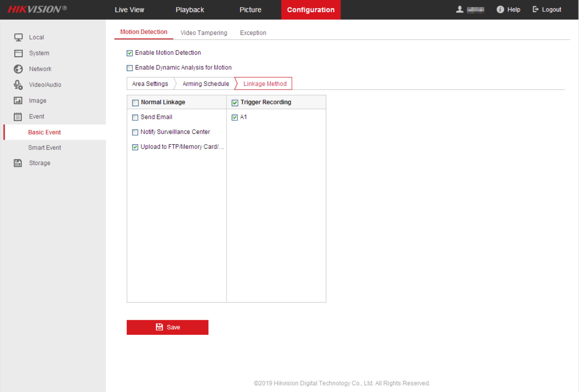This screenshot has width=579, height=392.
Task: Click the Help link in the header
Action: (x=514, y=10)
